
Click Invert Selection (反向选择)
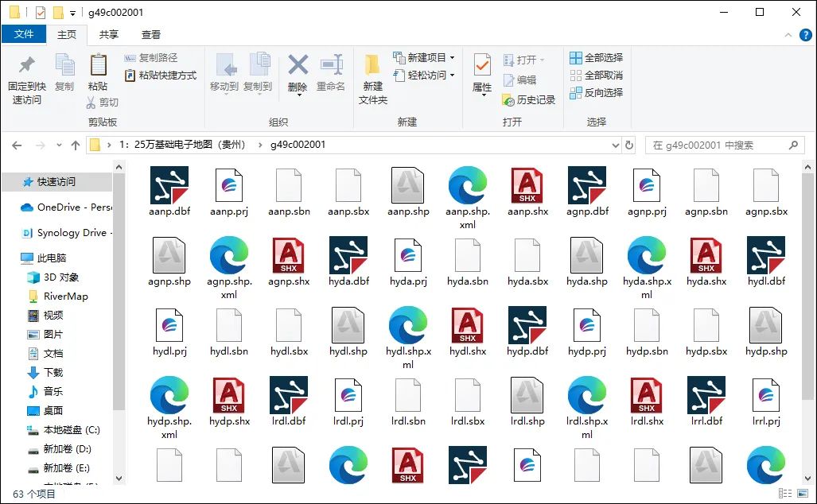[x=597, y=93]
